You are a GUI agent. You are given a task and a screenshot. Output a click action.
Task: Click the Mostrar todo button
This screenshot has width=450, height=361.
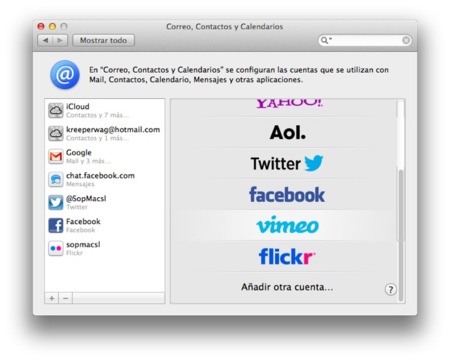103,40
